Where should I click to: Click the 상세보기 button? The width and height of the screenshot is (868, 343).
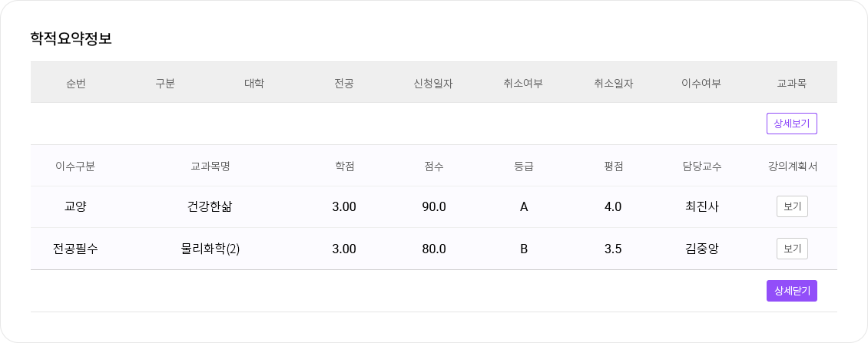point(791,124)
